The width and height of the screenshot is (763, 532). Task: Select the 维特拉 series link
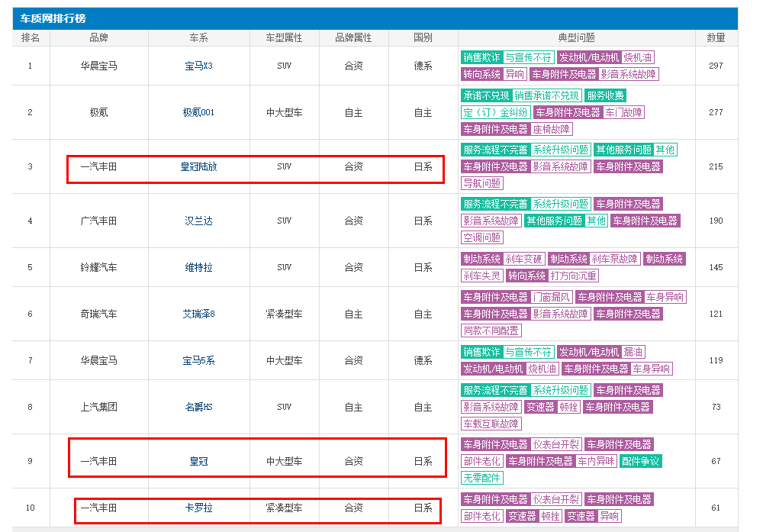(198, 267)
